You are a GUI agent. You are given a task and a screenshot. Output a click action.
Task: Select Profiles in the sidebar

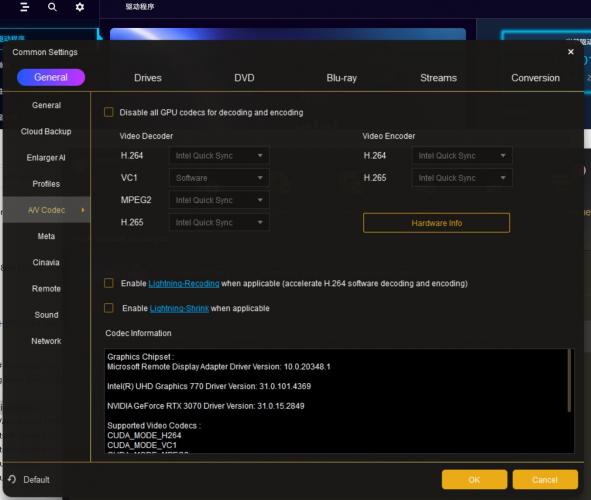pyautogui.click(x=46, y=184)
